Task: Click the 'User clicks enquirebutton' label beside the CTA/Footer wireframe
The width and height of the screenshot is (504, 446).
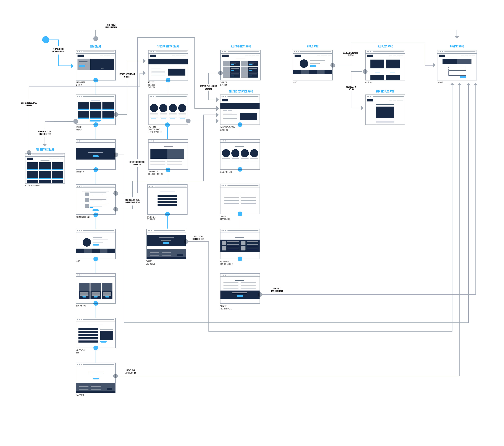Action: tap(130, 372)
